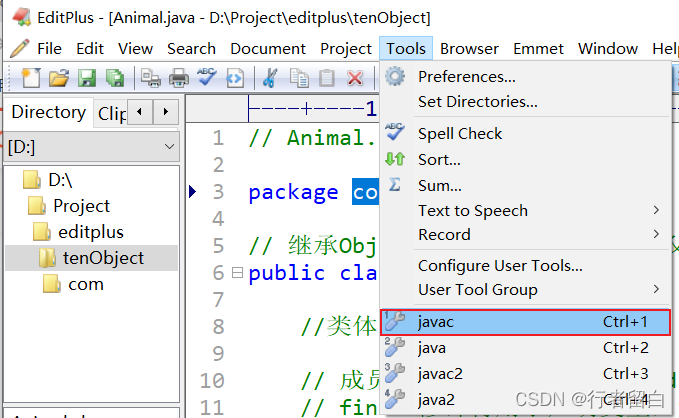
Task: Click line number 1 in gutter
Action: click(x=218, y=138)
